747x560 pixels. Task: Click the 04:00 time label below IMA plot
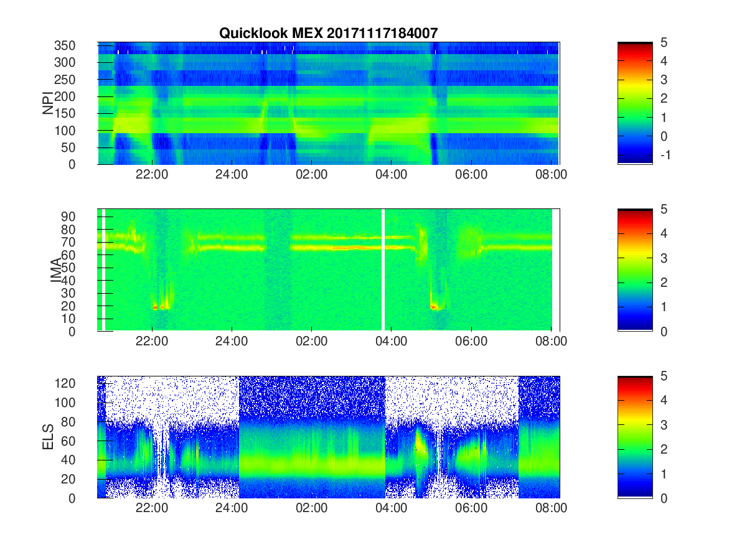[392, 342]
